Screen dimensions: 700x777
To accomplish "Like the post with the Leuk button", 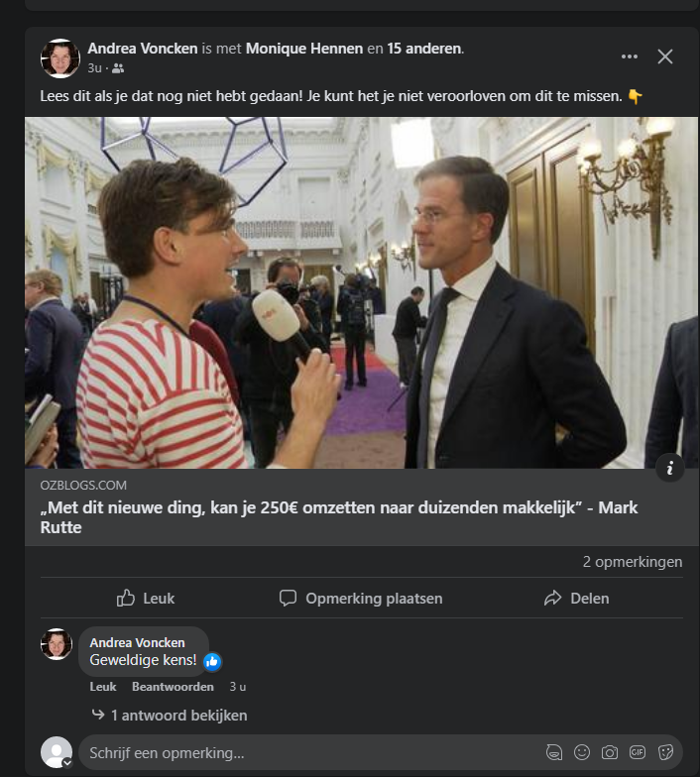I will tap(146, 598).
